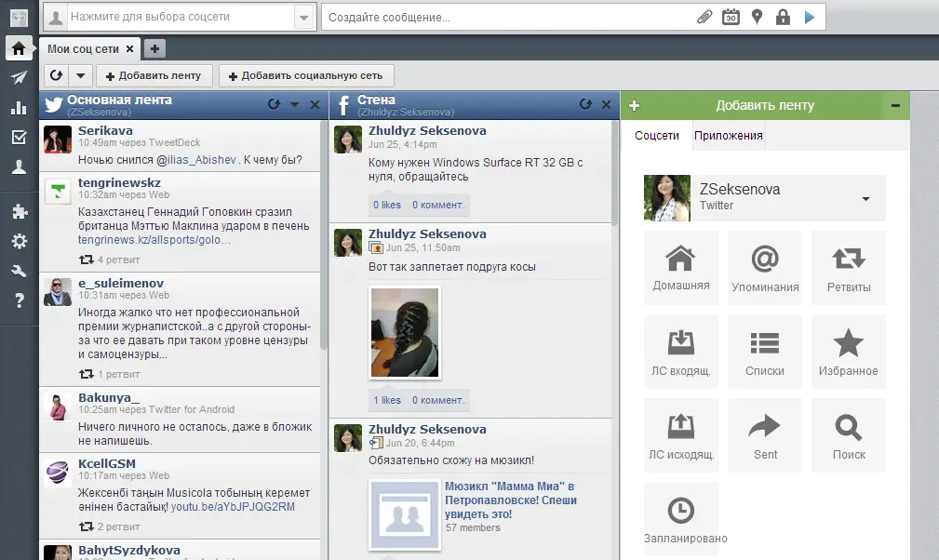The width and height of the screenshot is (939, 560).
Task: Add the Упоминания mentions stream
Action: [765, 268]
